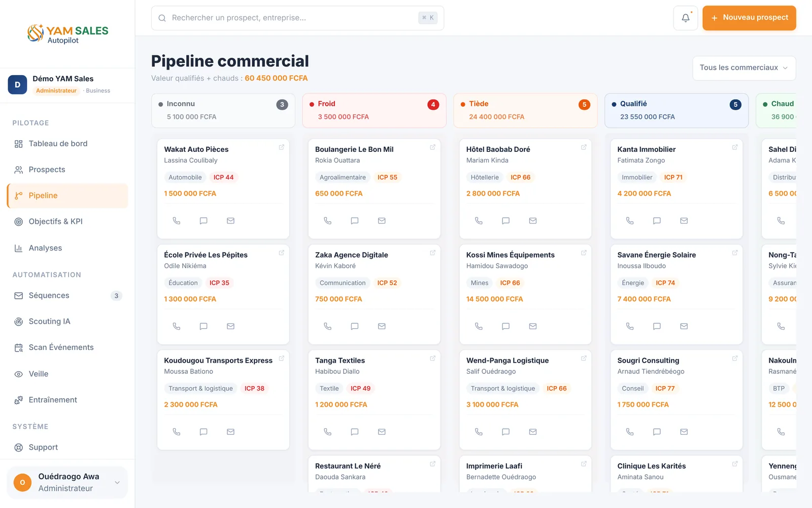The height and width of the screenshot is (508, 812).
Task: Click the phone icon on Wakat Auto Pièces card
Action: 177,221
